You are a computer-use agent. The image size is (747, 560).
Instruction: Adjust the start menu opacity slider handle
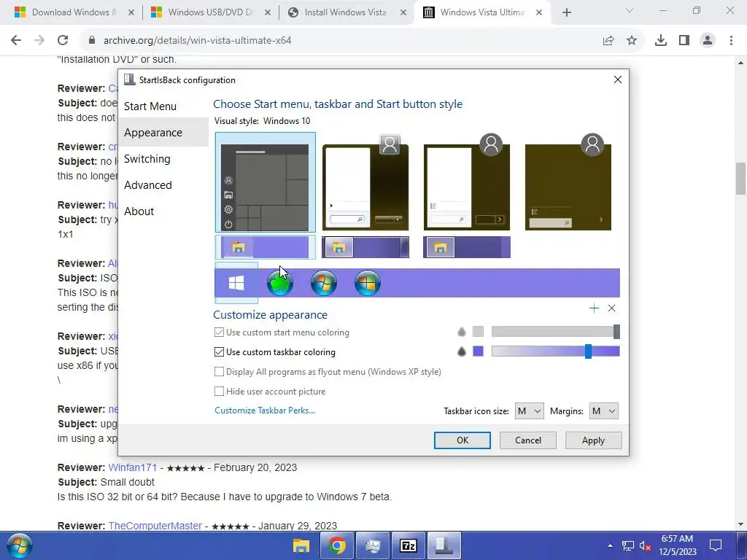[x=616, y=332]
